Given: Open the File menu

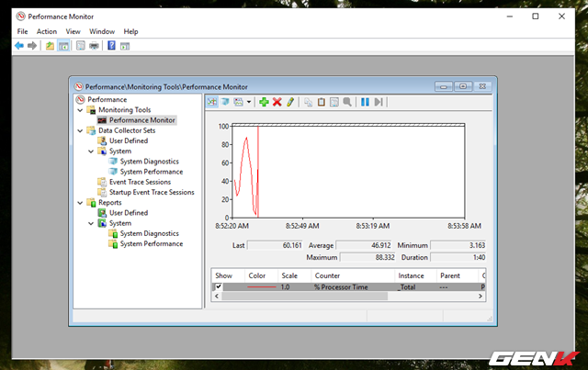Looking at the screenshot, I should point(22,31).
